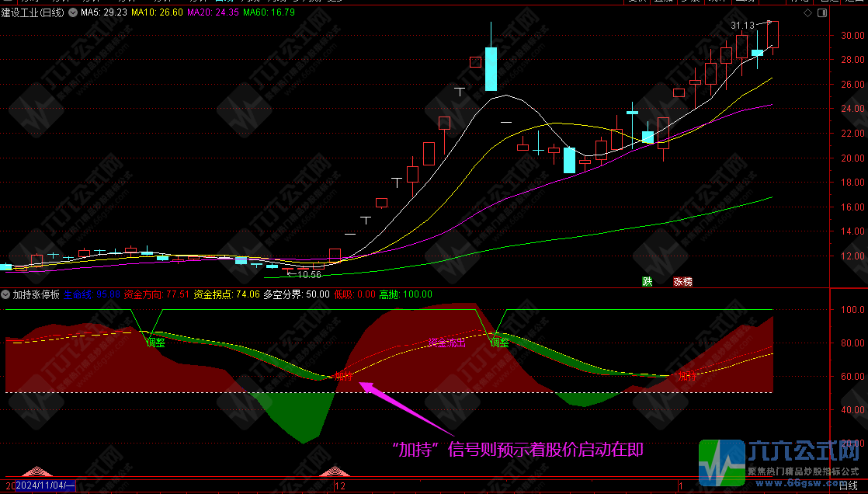868x494 pixels.
Task: Toggle the side panel layout icon
Action: [824, 13]
